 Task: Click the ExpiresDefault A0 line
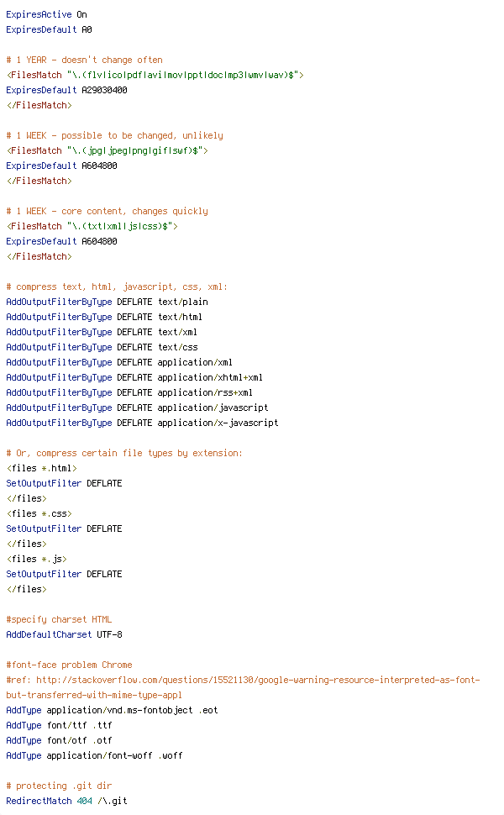tap(49, 29)
